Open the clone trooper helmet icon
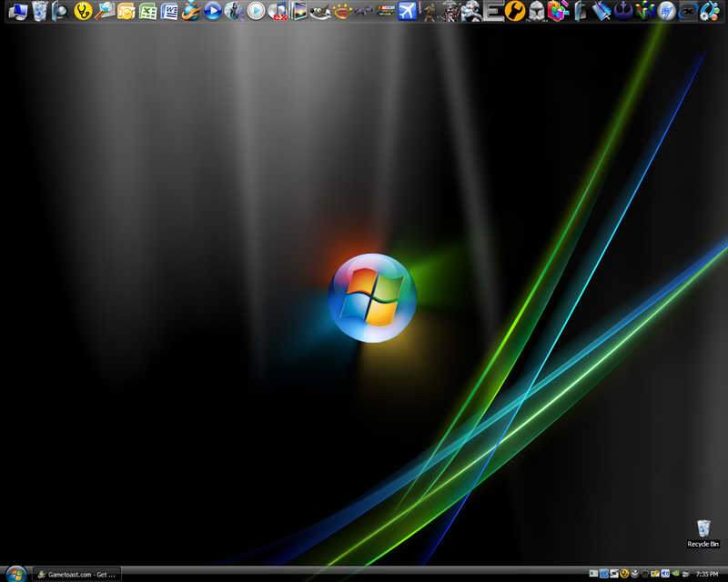728x582 pixels. (x=536, y=11)
